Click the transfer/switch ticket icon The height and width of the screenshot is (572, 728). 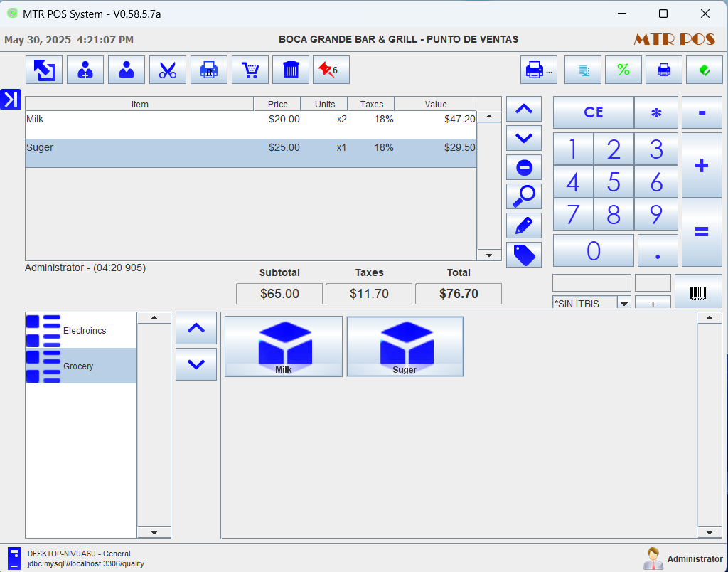tap(44, 70)
